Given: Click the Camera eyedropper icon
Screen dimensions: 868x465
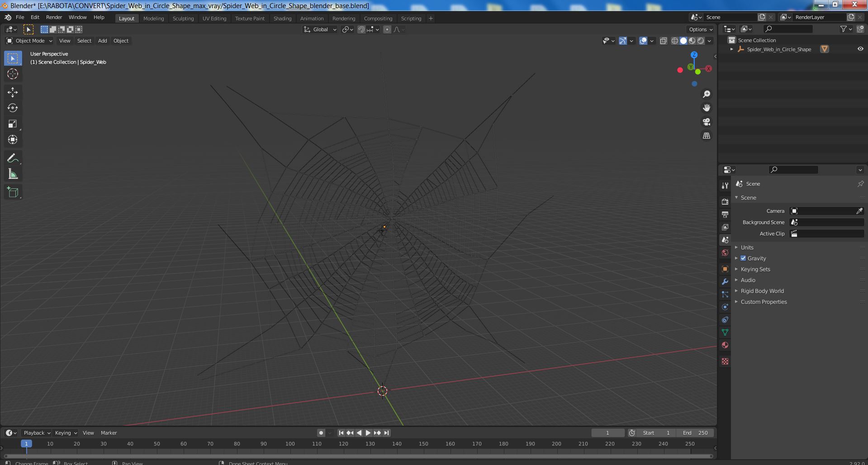Looking at the screenshot, I should point(859,211).
